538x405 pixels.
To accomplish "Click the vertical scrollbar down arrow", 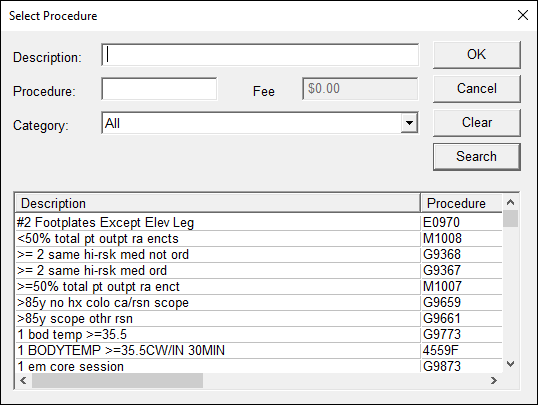I will (511, 364).
